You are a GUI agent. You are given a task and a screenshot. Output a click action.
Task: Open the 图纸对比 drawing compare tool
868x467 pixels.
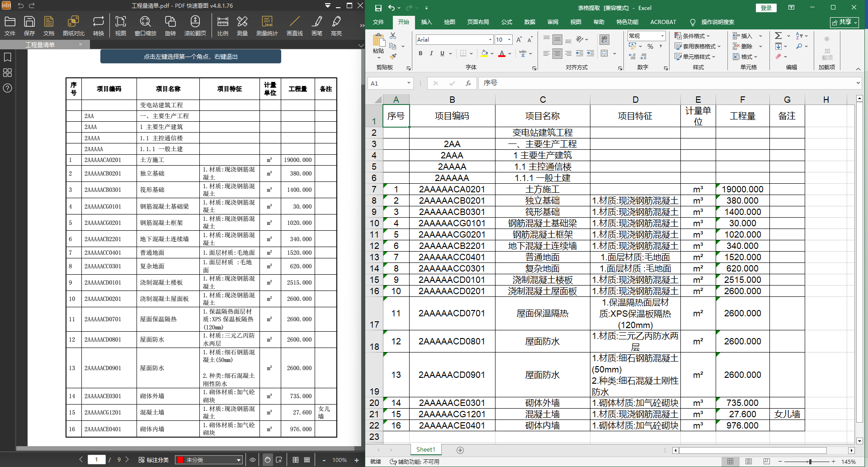click(73, 26)
